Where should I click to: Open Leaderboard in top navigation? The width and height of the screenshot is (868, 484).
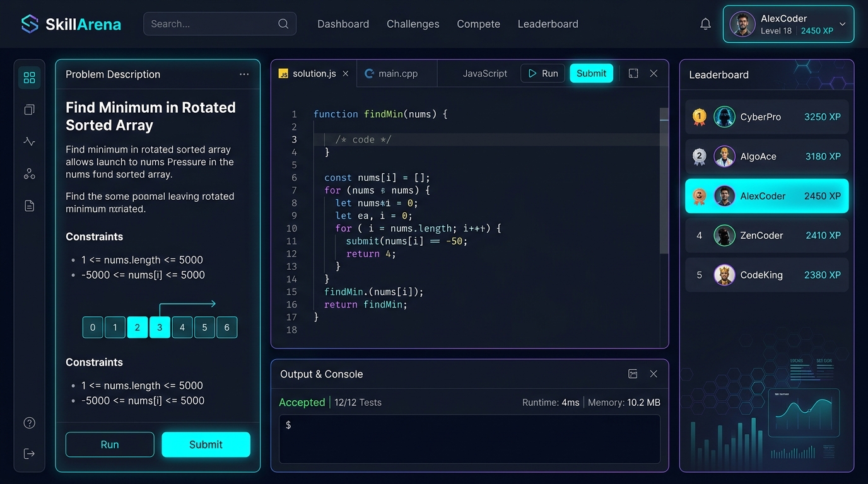tap(548, 24)
